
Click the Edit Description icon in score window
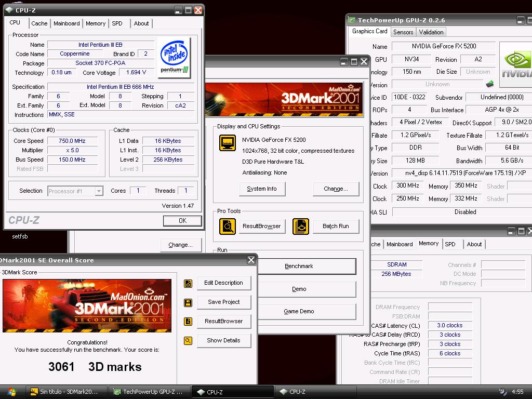click(x=188, y=283)
